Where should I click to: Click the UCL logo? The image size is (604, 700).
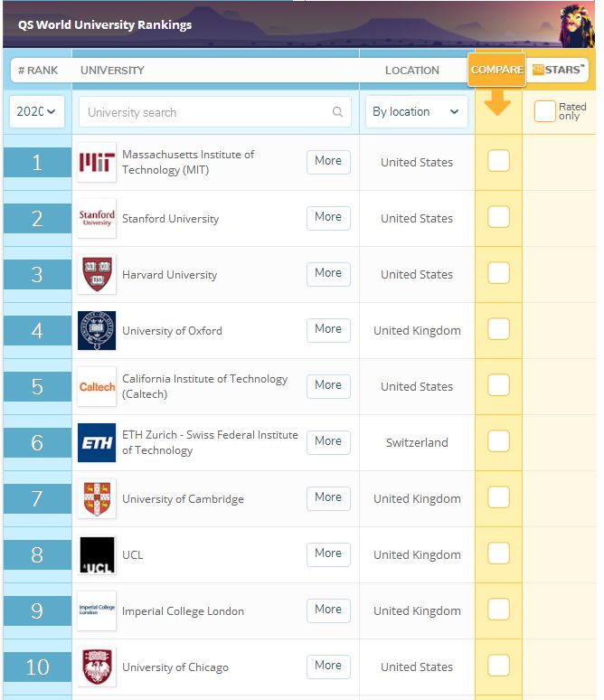click(x=97, y=555)
